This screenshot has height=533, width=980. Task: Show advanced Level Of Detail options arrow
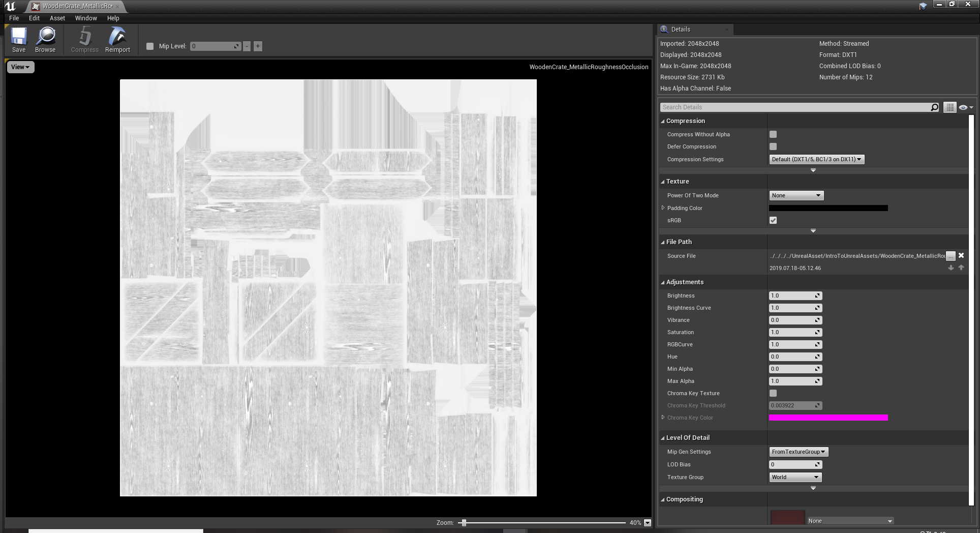(813, 488)
